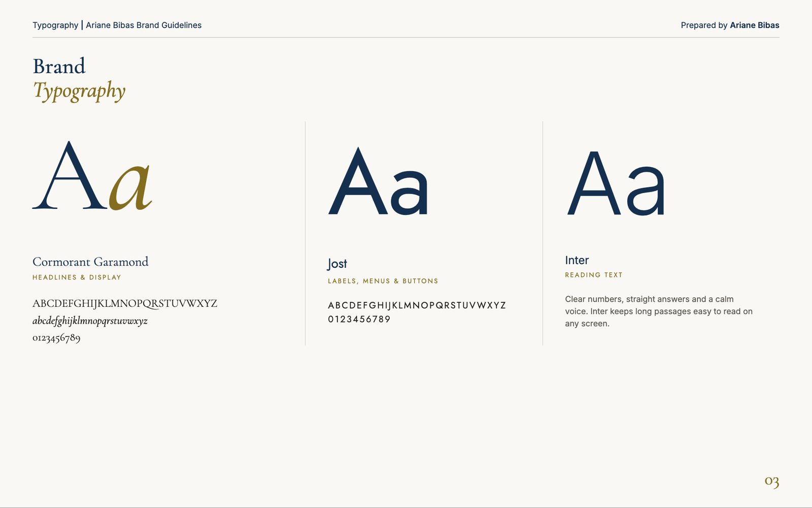Select the 'Brand' heading word
Screen dimensions: 812x508
(x=59, y=66)
